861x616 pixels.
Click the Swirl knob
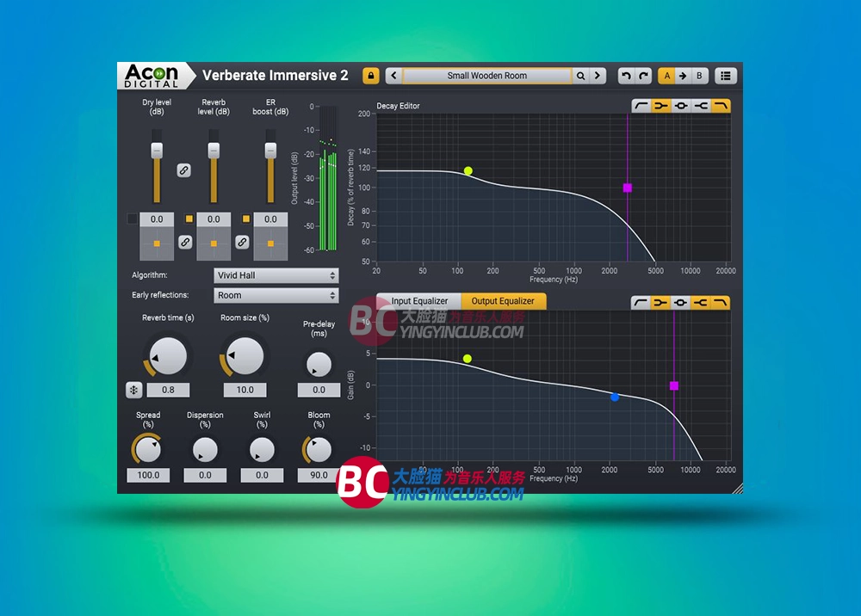pyautogui.click(x=262, y=450)
